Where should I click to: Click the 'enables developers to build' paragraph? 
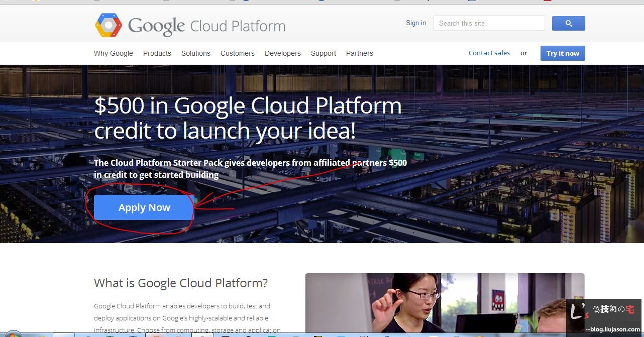(x=187, y=318)
